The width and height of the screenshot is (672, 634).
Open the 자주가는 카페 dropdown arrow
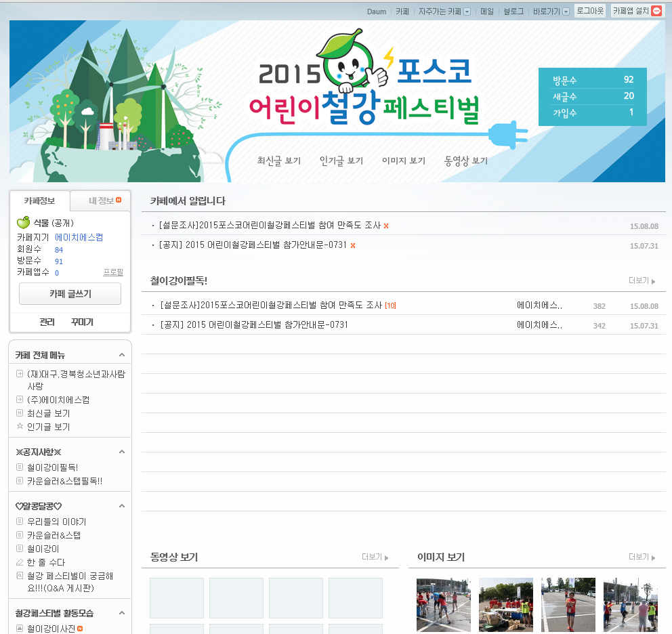[467, 12]
